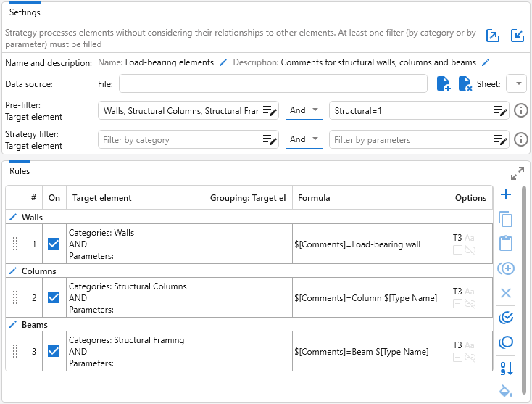Rename the Walls group pencil icon
The image size is (532, 404).
[x=13, y=218]
